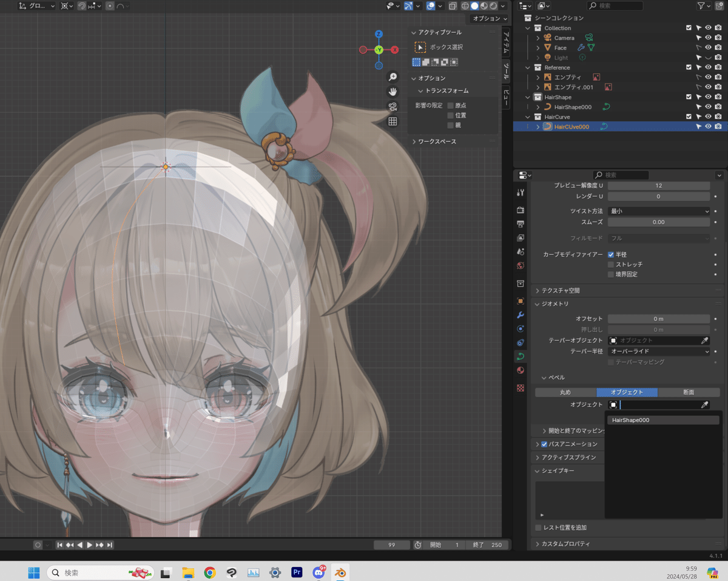This screenshot has height=581, width=728.
Task: Open the Physics properties tab
Action: [x=520, y=329]
